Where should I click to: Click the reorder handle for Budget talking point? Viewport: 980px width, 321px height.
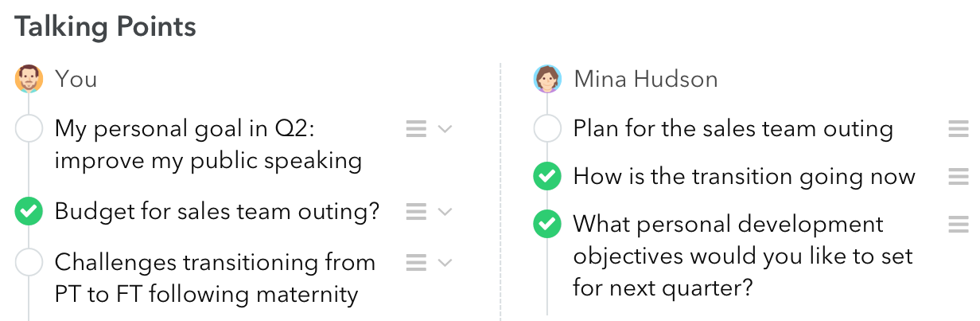pyautogui.click(x=416, y=212)
